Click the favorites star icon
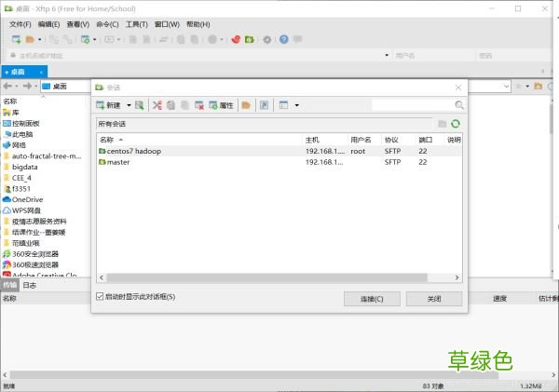 pos(518,86)
